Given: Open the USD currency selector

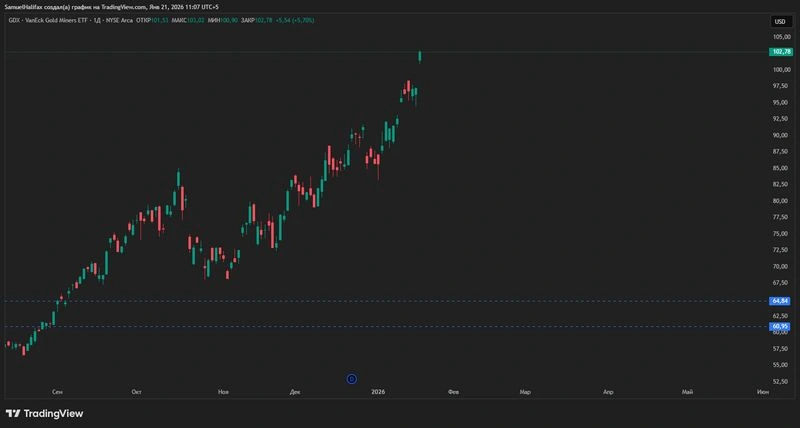Looking at the screenshot, I should coord(780,21).
